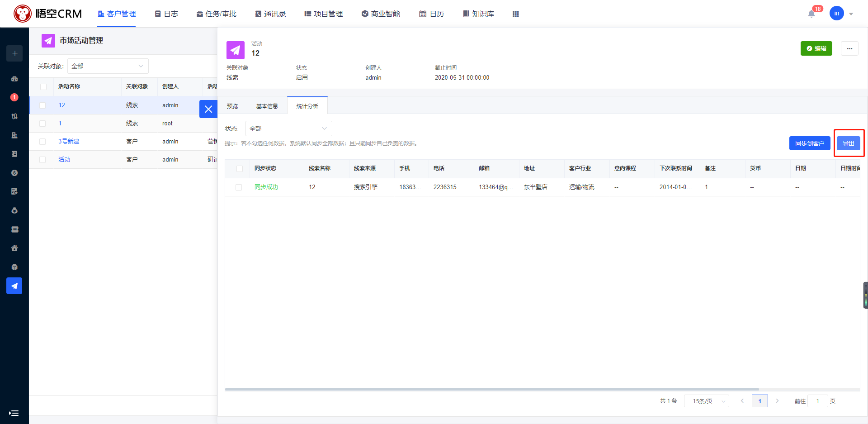Click the 同步成功 status text

tap(266, 187)
